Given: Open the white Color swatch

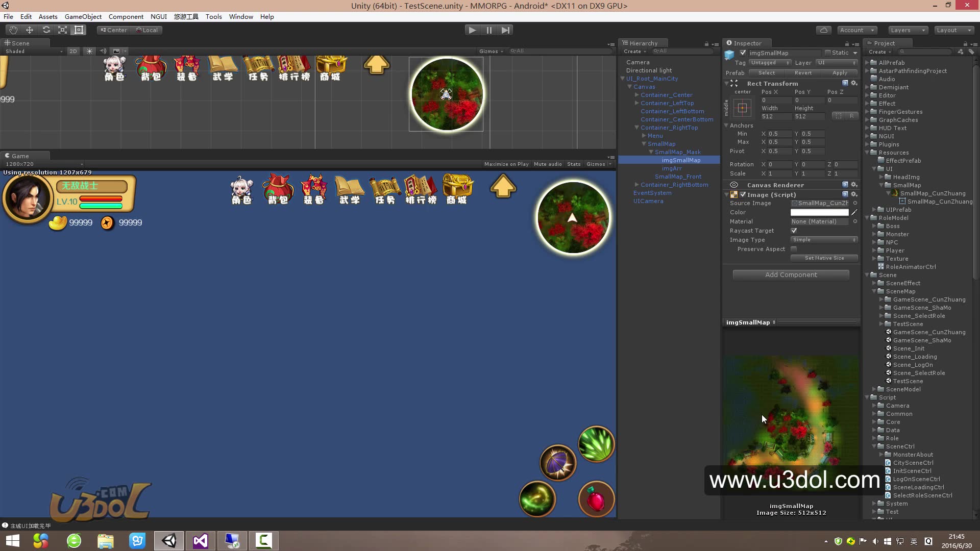Looking at the screenshot, I should pyautogui.click(x=819, y=212).
